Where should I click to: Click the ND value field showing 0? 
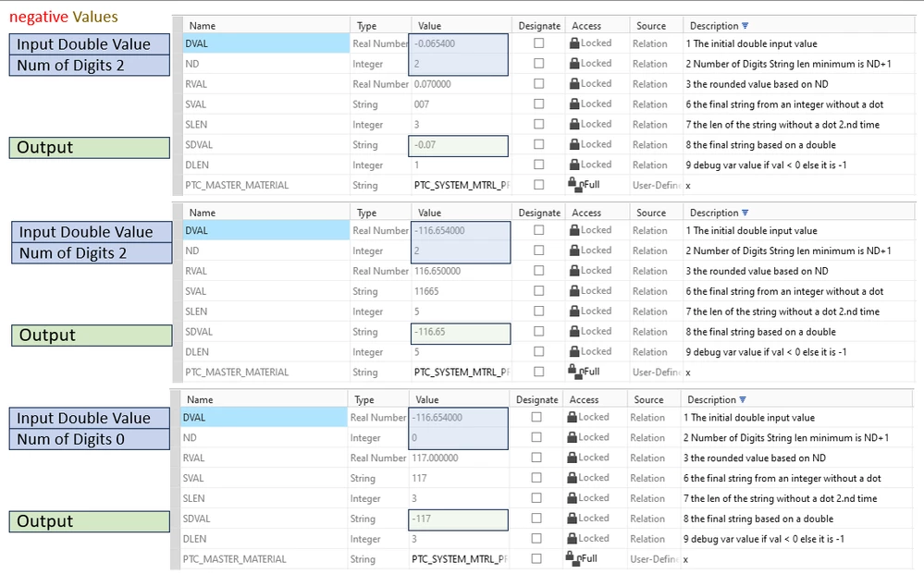[x=459, y=438]
